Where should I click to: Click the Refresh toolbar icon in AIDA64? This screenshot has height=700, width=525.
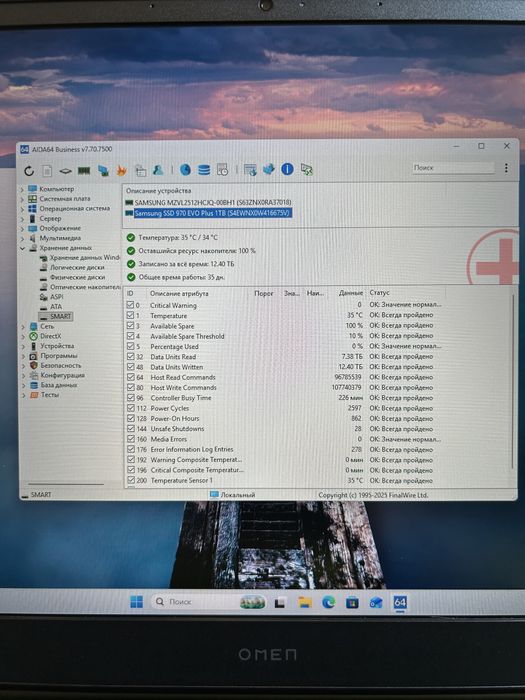click(29, 171)
